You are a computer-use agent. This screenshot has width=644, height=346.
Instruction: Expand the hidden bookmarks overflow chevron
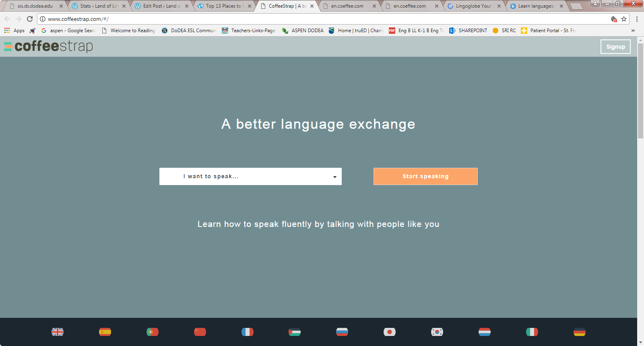click(633, 31)
